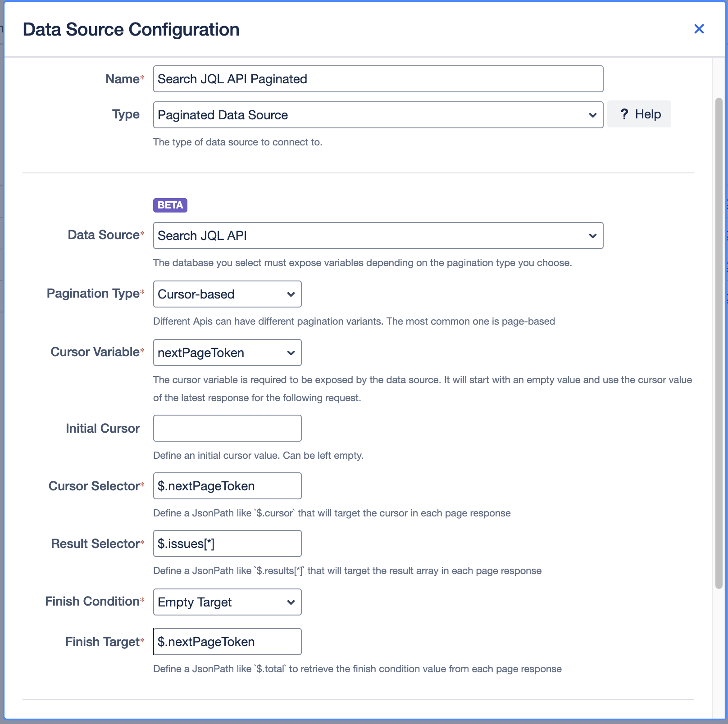Close the Data Source Configuration dialog
The width and height of the screenshot is (728, 724).
699,29
